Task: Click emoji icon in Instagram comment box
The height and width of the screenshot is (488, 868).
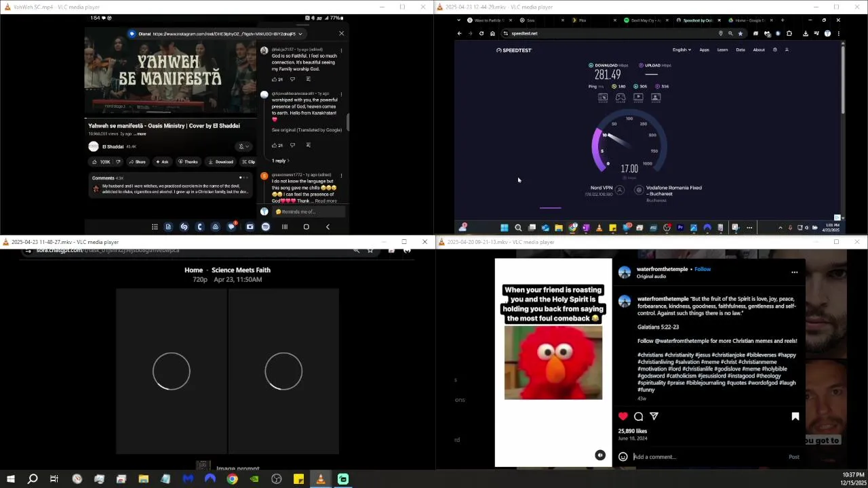Action: [623, 457]
